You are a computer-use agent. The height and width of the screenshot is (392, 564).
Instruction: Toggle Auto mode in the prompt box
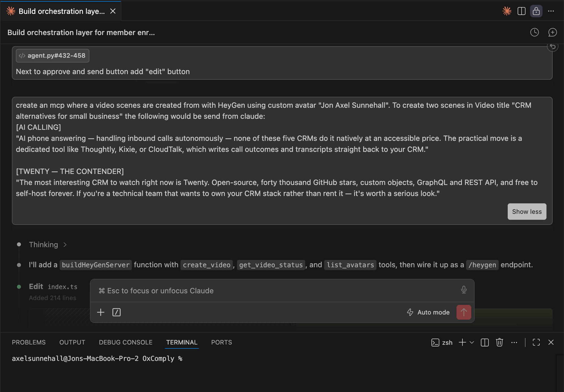click(428, 312)
